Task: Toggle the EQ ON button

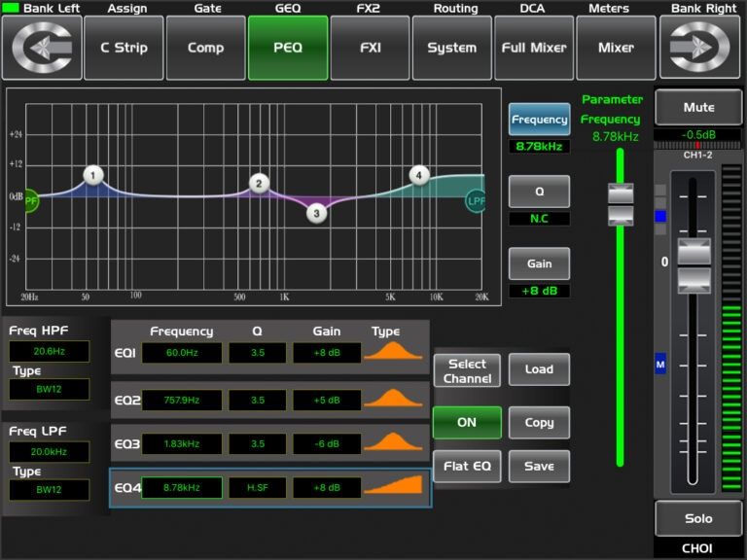Action: point(467,422)
